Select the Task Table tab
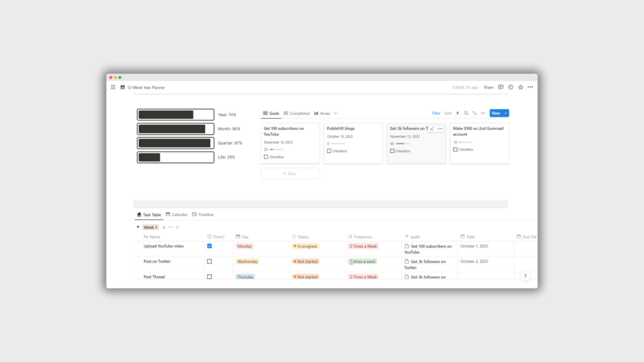The height and width of the screenshot is (362, 644). pos(149,215)
